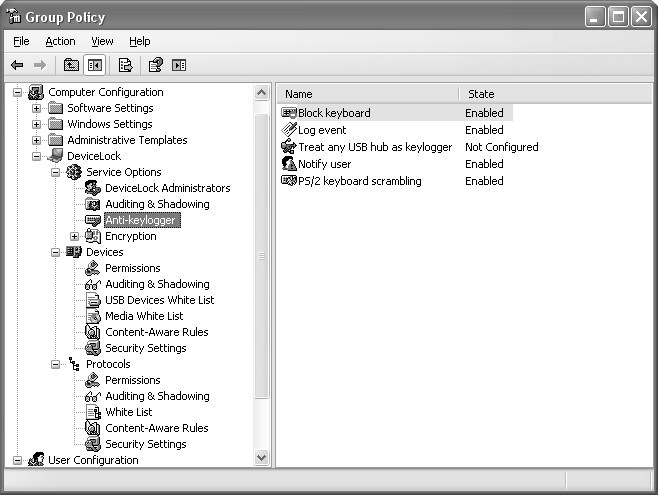This screenshot has width=658, height=495.
Task: Click the Up One Level toolbar icon
Action: tap(71, 65)
